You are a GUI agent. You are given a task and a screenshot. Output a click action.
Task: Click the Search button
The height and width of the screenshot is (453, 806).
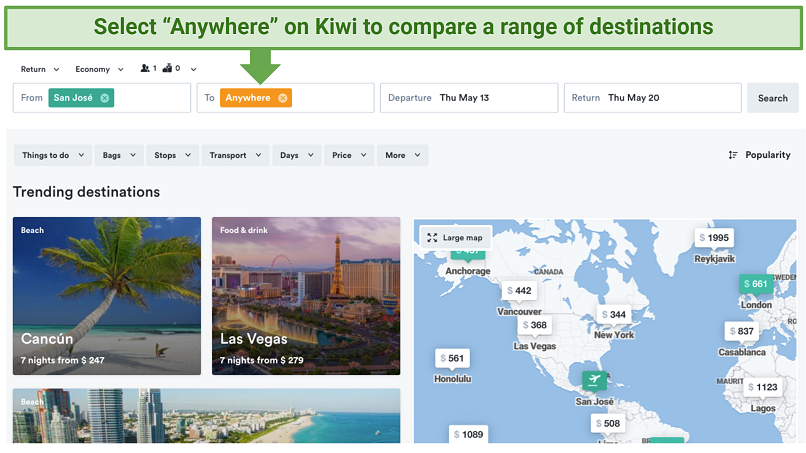773,98
